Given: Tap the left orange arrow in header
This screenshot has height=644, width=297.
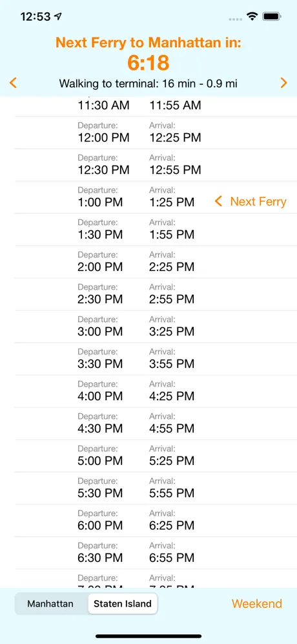Looking at the screenshot, I should tap(13, 83).
